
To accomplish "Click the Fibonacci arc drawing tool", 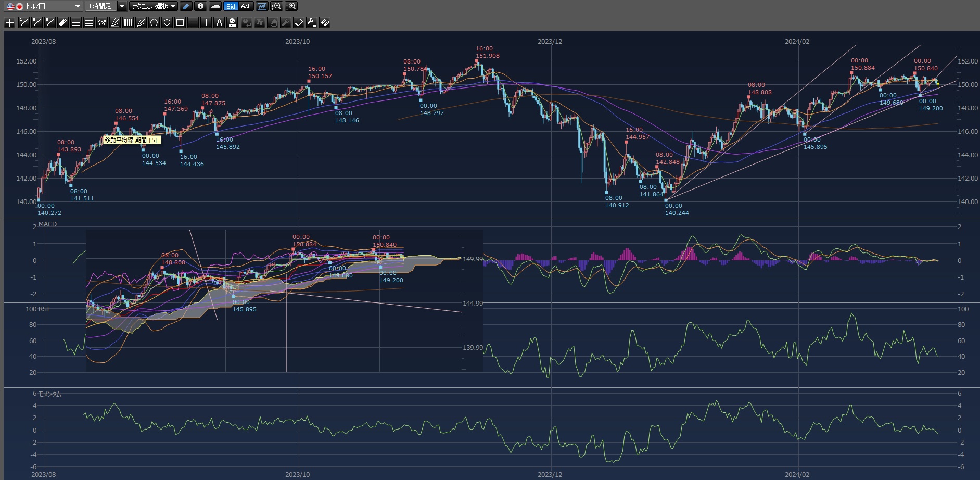I will pyautogui.click(x=102, y=22).
